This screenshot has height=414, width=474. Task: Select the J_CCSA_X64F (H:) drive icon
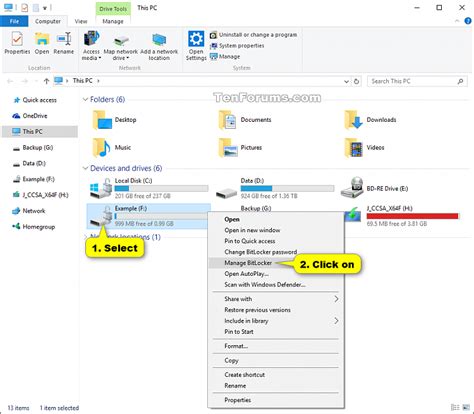click(353, 214)
